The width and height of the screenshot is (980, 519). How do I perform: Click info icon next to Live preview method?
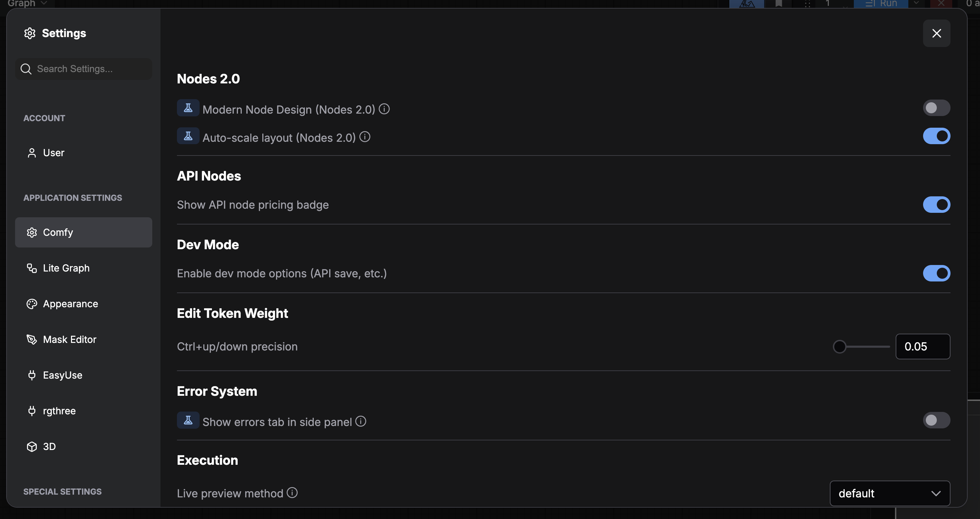(292, 493)
